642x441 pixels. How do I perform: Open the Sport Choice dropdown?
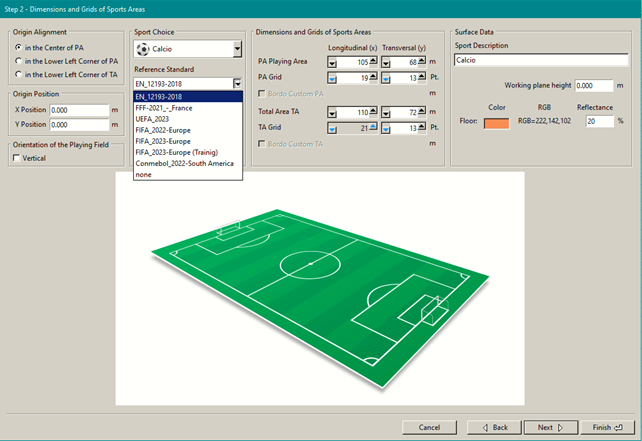pyautogui.click(x=237, y=48)
